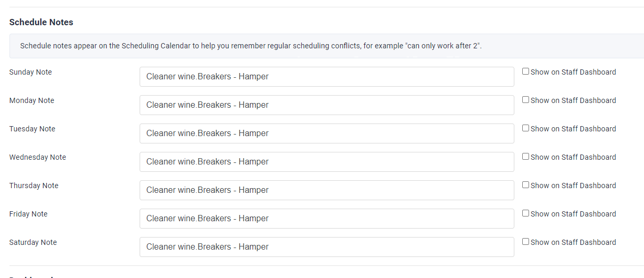Click the Wednesday Note input field

(x=326, y=162)
